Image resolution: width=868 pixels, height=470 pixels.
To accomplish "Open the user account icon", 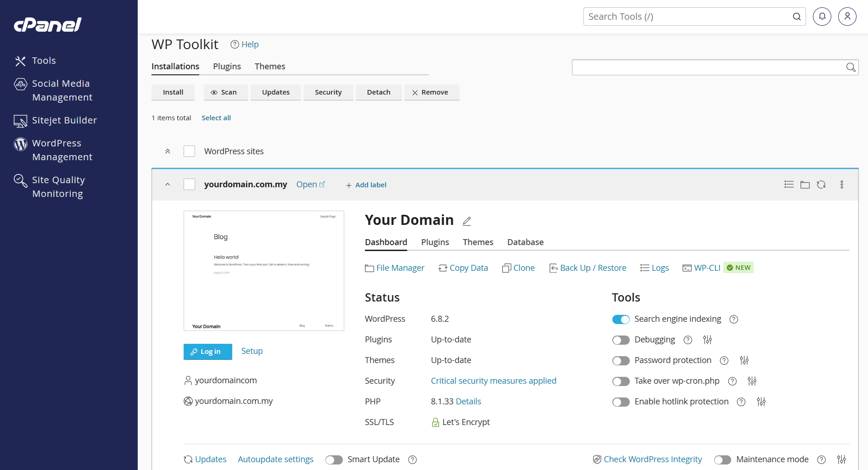I will point(847,17).
